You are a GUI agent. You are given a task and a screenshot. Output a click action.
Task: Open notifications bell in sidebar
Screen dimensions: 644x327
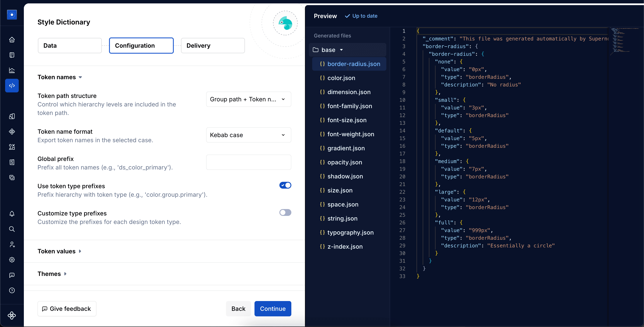pos(12,214)
